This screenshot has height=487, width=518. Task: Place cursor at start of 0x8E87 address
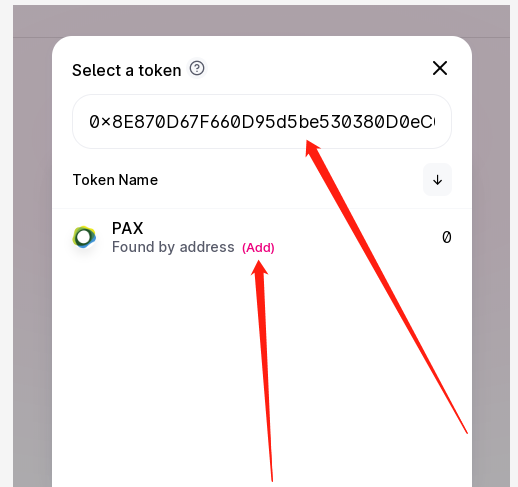pyautogui.click(x=89, y=122)
